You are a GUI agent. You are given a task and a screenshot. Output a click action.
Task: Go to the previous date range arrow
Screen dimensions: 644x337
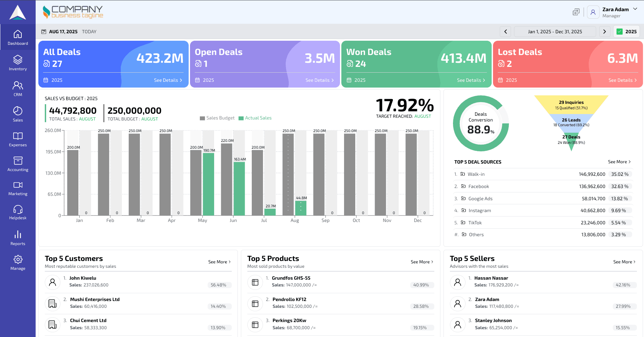[505, 32]
